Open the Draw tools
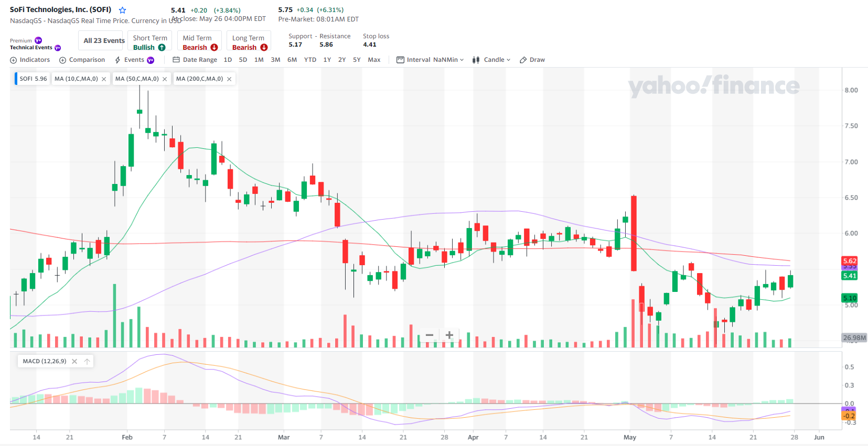 (x=532, y=60)
